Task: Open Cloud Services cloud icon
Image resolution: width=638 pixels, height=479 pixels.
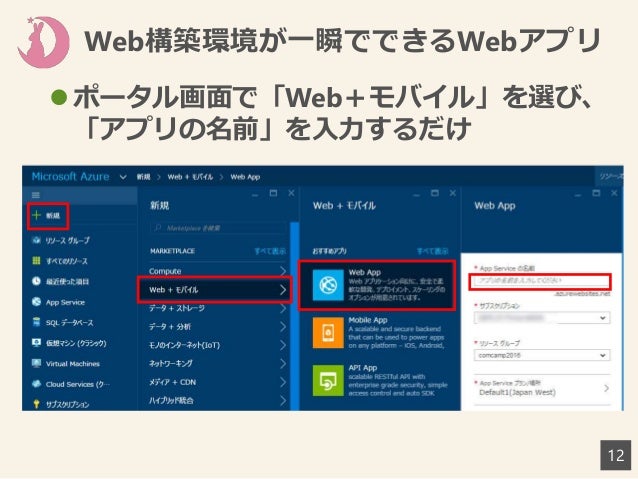Action: click(x=36, y=384)
